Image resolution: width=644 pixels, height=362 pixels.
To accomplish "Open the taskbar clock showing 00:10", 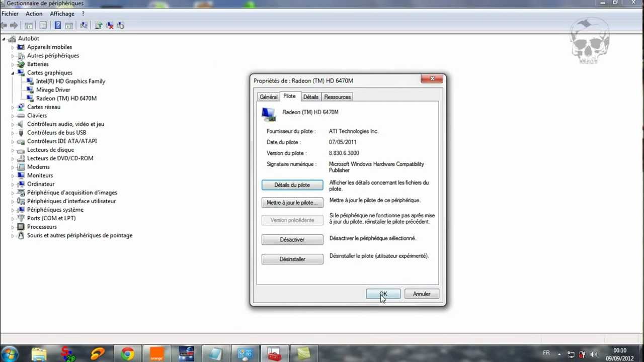I will [x=620, y=354].
